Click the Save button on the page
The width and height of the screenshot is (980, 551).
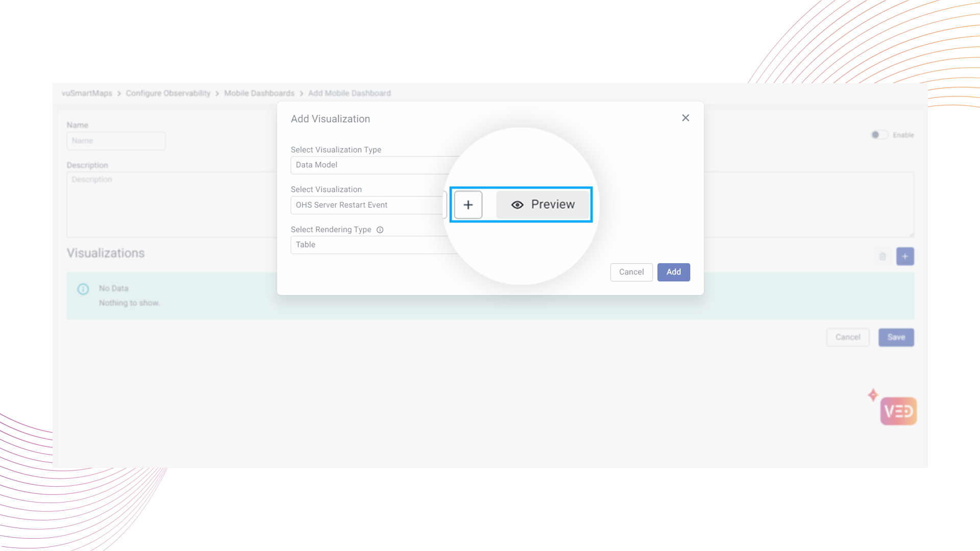(896, 337)
